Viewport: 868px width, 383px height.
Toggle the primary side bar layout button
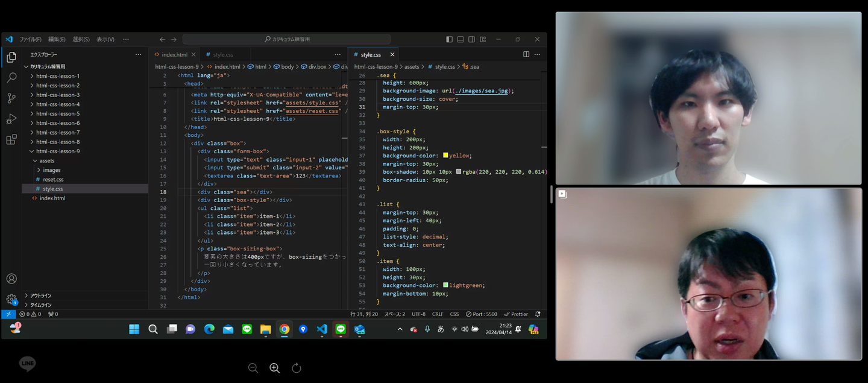(x=449, y=39)
